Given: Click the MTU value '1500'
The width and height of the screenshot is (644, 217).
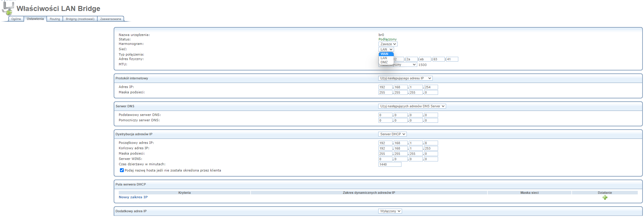Looking at the screenshot, I should [423, 65].
